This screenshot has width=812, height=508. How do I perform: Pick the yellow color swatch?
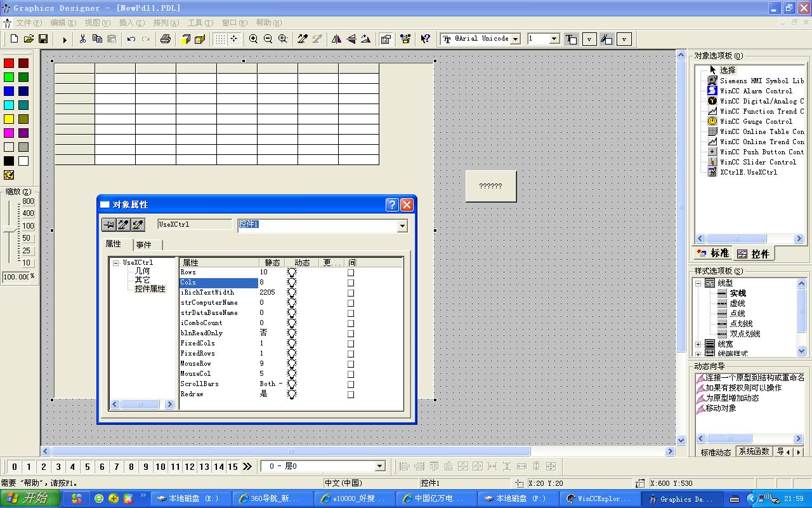(9, 119)
